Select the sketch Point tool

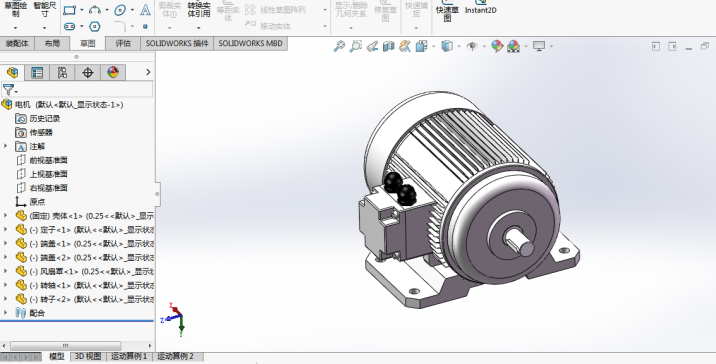point(145,26)
